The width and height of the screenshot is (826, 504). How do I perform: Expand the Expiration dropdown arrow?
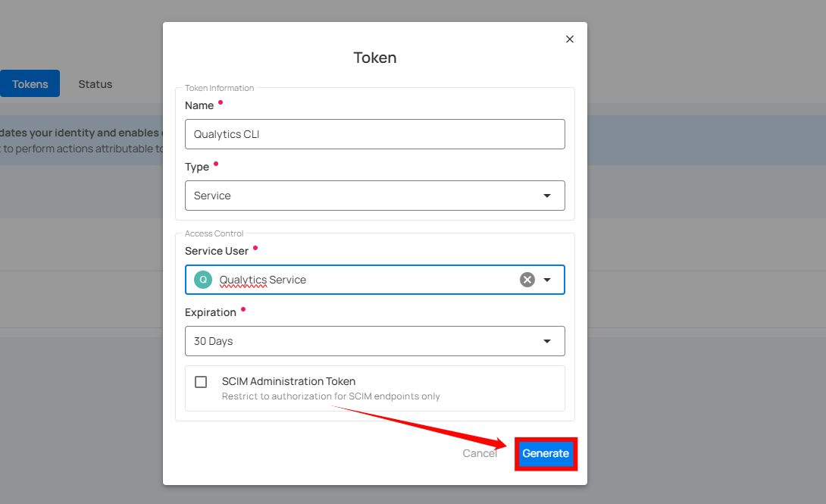click(x=547, y=341)
